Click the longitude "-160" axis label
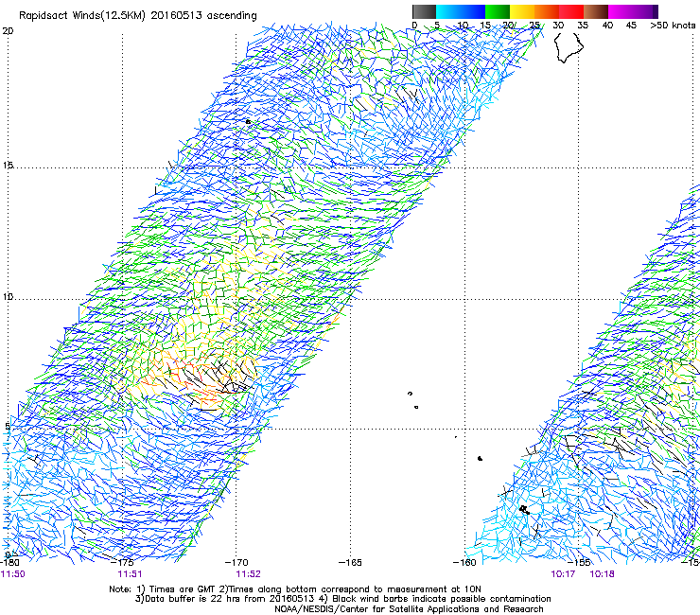Screen dimensions: 700x615 coord(464,562)
